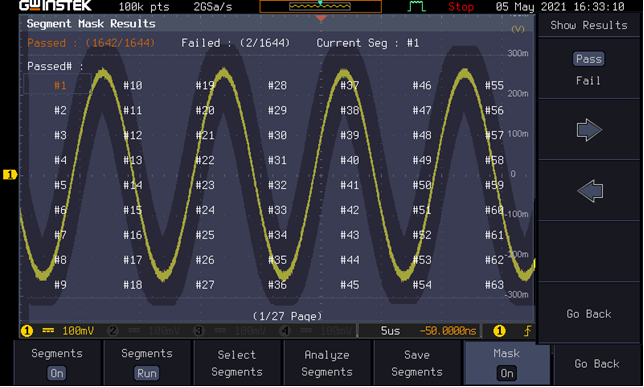644x387 pixels.
Task: Select Pass in Show Results
Action: tap(589, 59)
